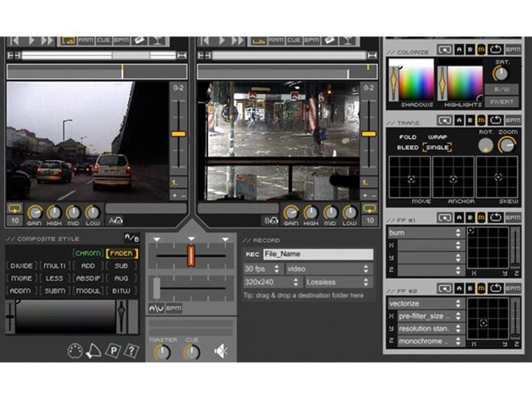Select the CHROM composite mode

coord(88,253)
